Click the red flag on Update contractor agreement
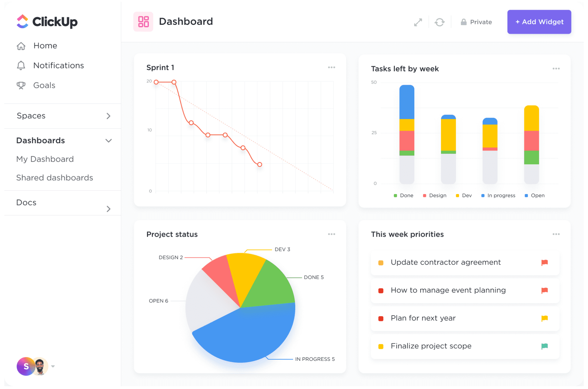The width and height of the screenshot is (588, 389). coord(545,262)
